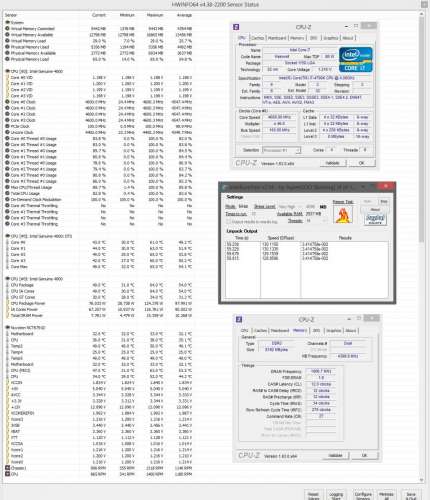Image resolution: width=430 pixels, height=500 pixels.
Task: Open the Caches tab in upper CPU-Z window
Action: pos(257,38)
